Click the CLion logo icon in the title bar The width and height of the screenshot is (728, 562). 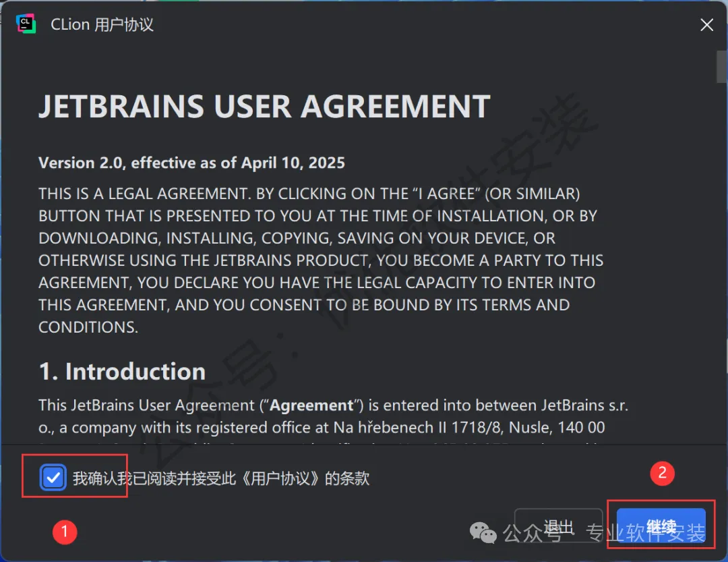tap(26, 24)
